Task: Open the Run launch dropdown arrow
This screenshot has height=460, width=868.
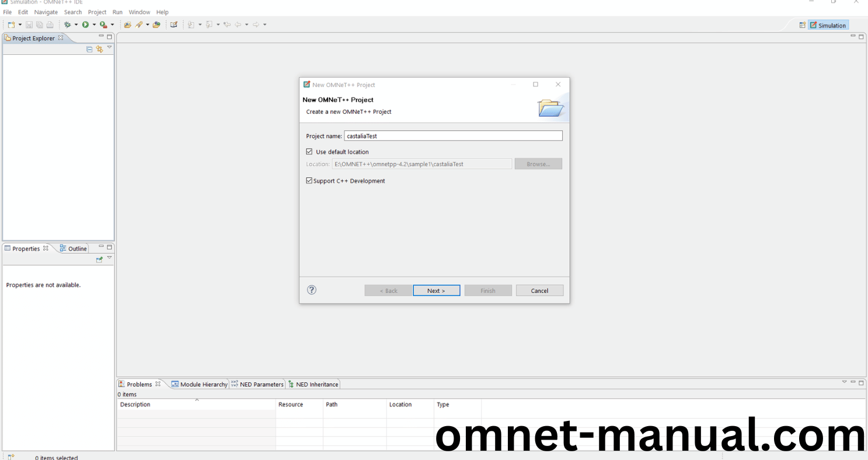Action: (x=94, y=25)
